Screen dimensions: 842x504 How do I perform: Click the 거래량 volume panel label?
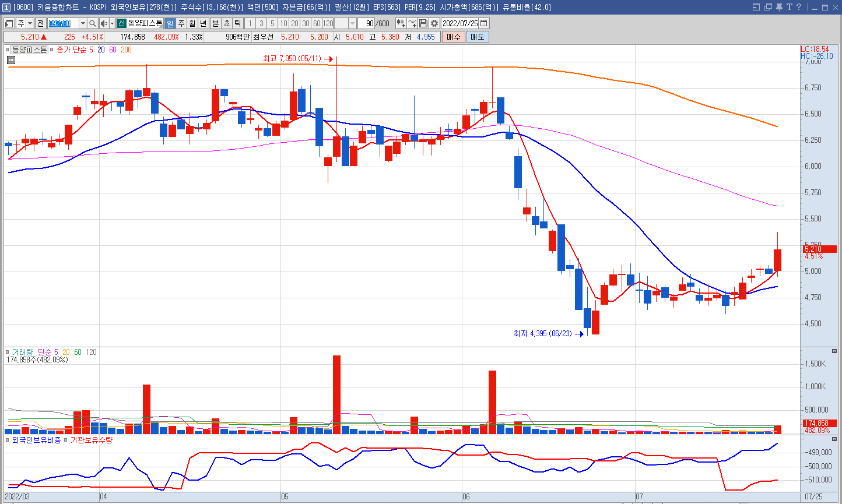[23, 352]
